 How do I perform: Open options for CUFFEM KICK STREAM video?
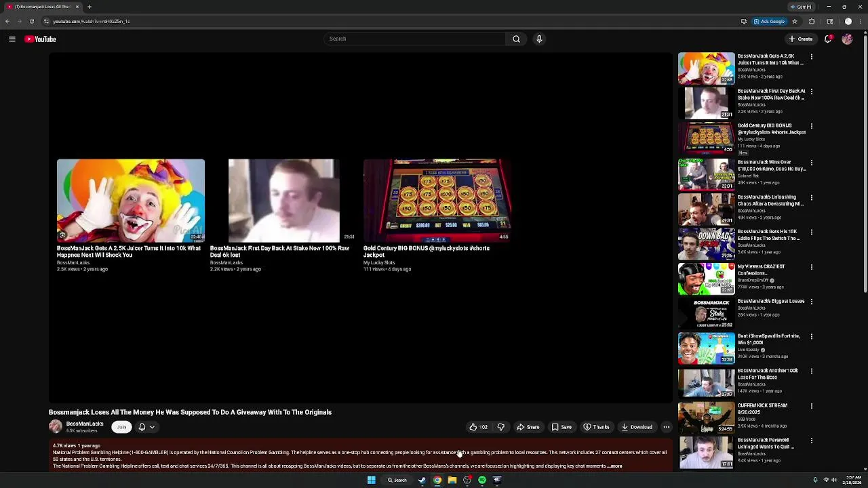point(811,406)
